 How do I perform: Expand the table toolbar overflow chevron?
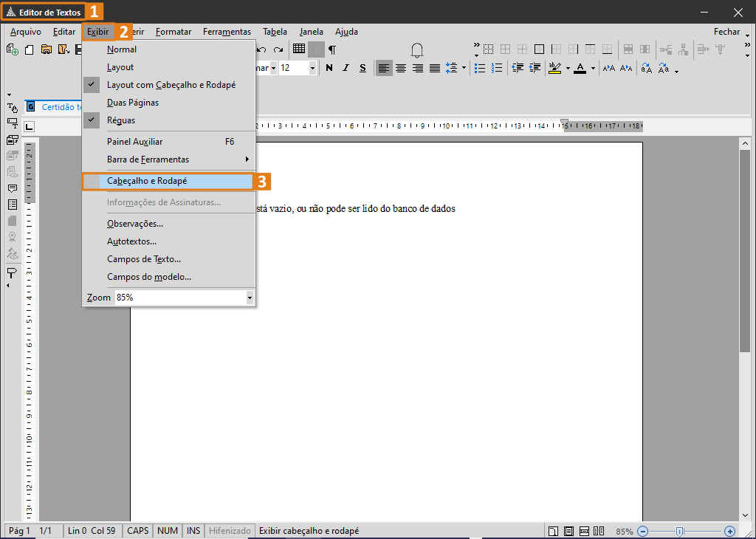pos(476,44)
